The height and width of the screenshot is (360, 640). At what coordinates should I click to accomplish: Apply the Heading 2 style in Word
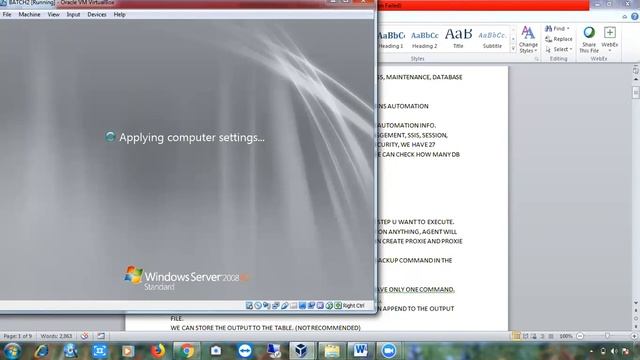point(424,40)
